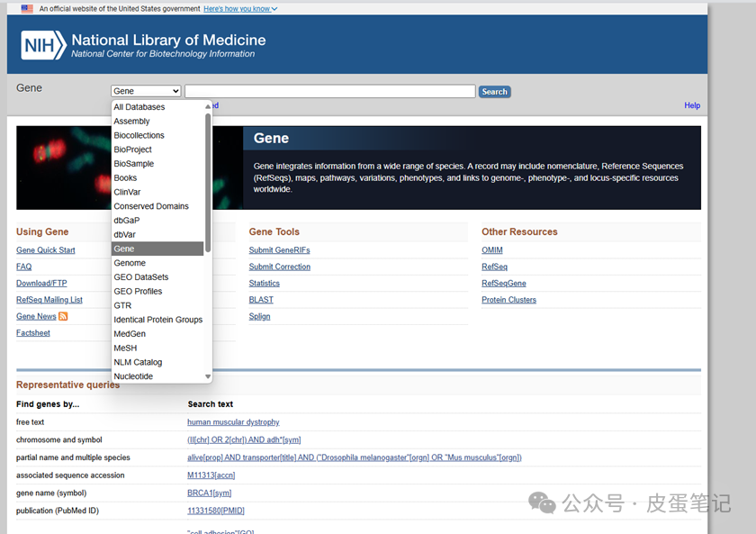The image size is (756, 534).
Task: Open the Gene News link
Action: pos(36,316)
